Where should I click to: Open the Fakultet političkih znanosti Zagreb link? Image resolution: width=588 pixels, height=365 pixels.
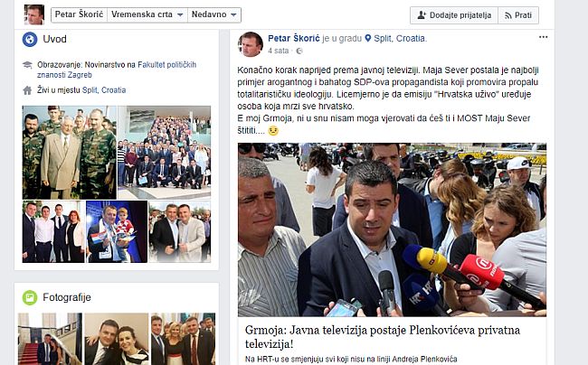click(117, 70)
